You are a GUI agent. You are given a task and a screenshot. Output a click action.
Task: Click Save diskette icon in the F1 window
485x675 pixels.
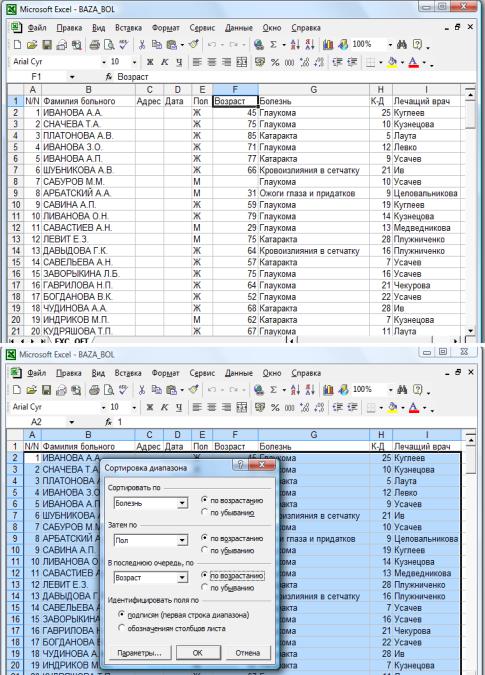(46, 44)
